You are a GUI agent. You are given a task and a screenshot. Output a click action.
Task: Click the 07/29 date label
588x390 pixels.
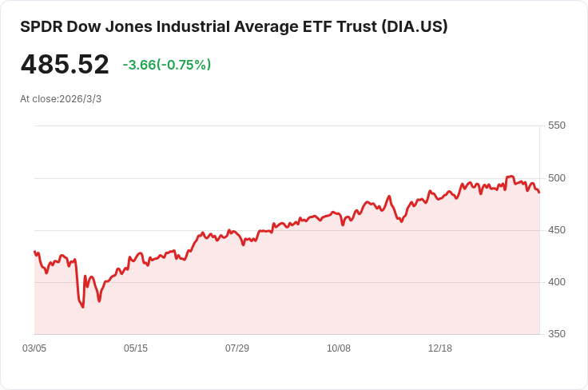point(237,348)
